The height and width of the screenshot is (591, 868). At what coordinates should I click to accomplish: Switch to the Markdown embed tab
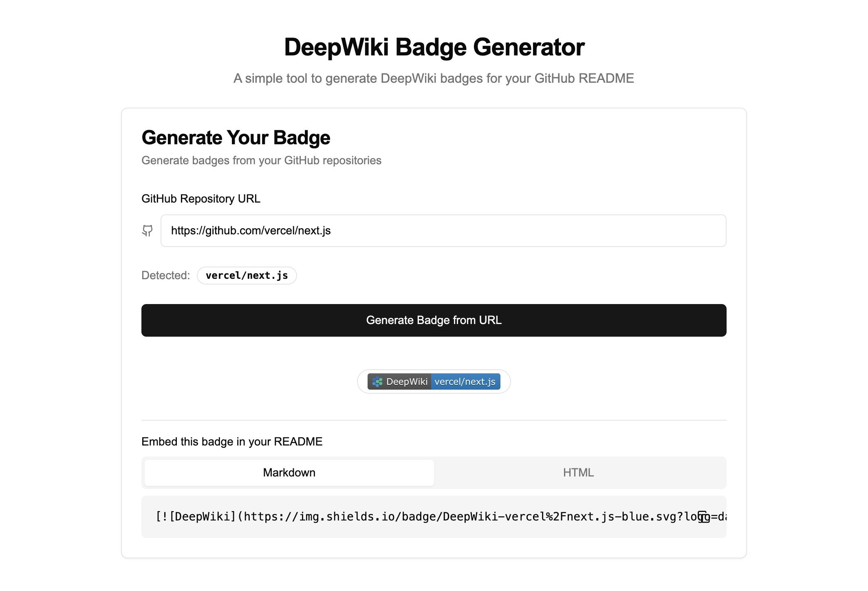click(289, 472)
